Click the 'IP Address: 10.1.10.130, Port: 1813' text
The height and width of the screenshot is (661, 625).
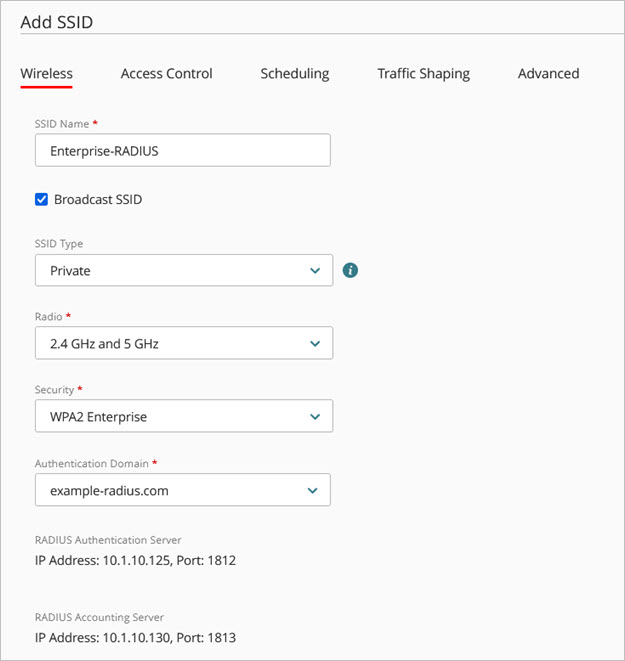135,637
